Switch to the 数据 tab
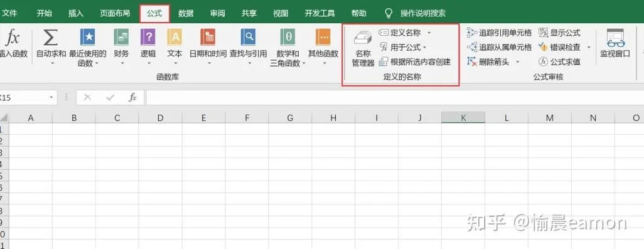The height and width of the screenshot is (249, 644). click(x=186, y=13)
